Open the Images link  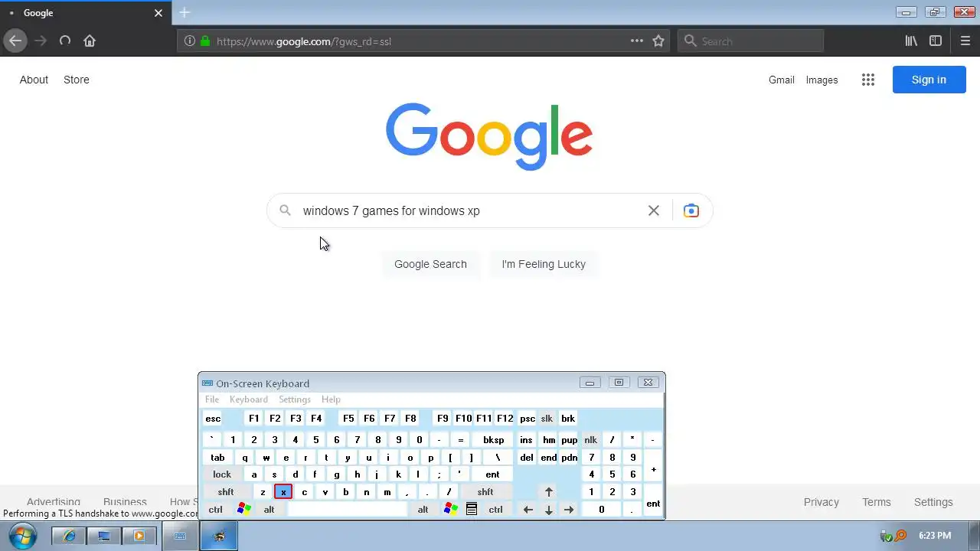(822, 80)
